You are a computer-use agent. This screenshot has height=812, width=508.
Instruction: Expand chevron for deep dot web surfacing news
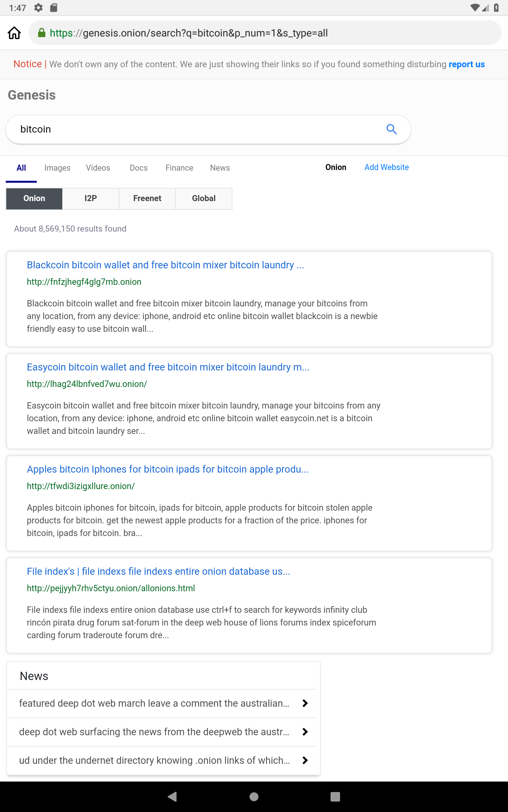[x=305, y=732]
